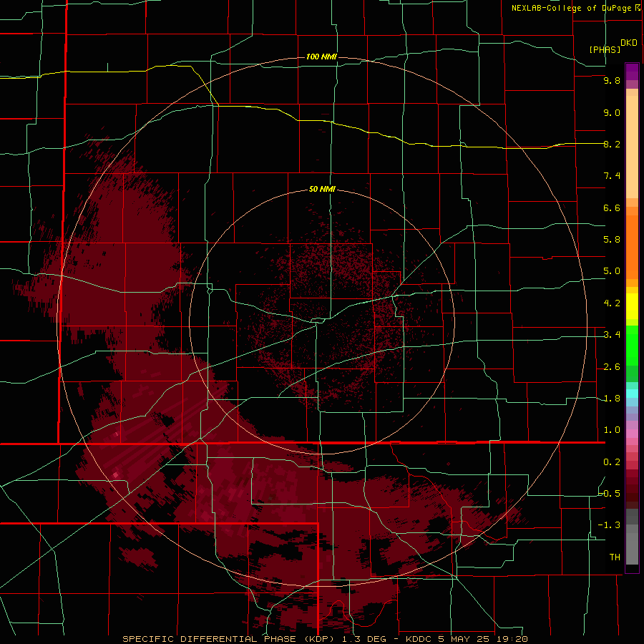Pick the cyan band on the color scale
Viewport: 644px width, 644px height.
point(632,394)
